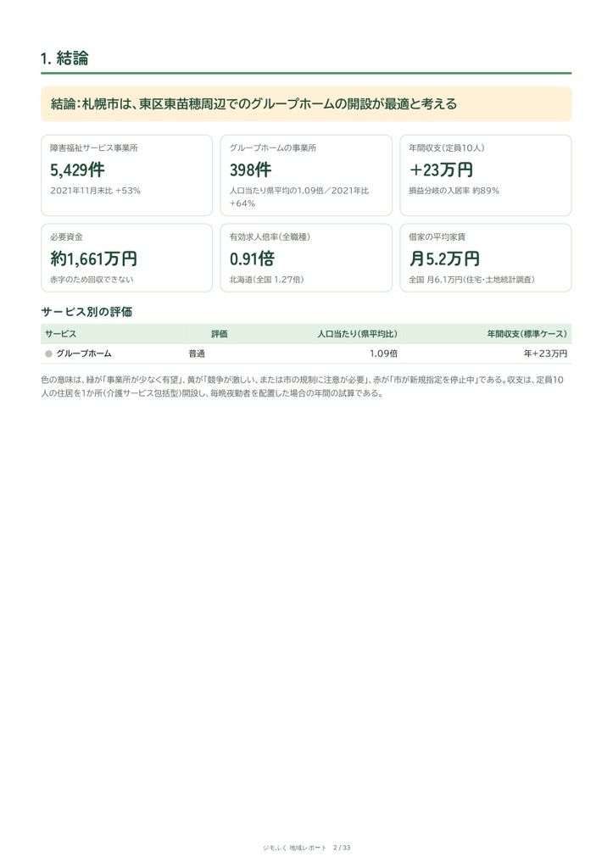
Task: Click the 'グループホームの事業所' card label
Action: click(x=273, y=147)
